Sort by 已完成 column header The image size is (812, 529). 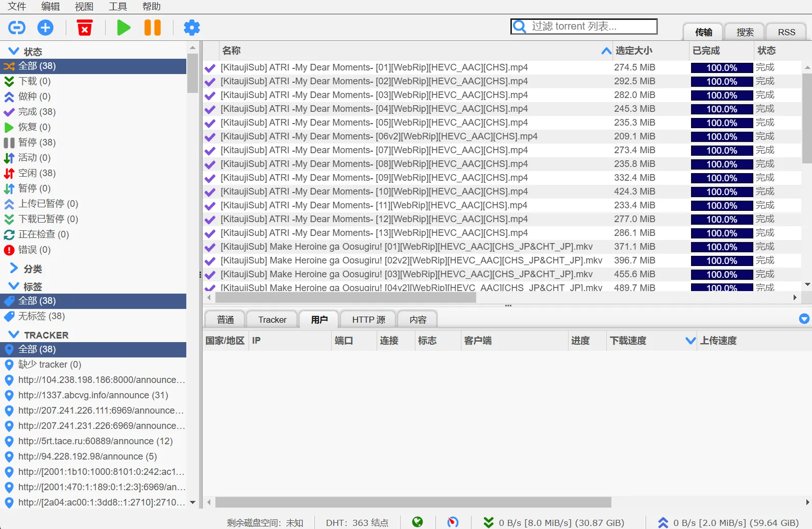tap(721, 51)
